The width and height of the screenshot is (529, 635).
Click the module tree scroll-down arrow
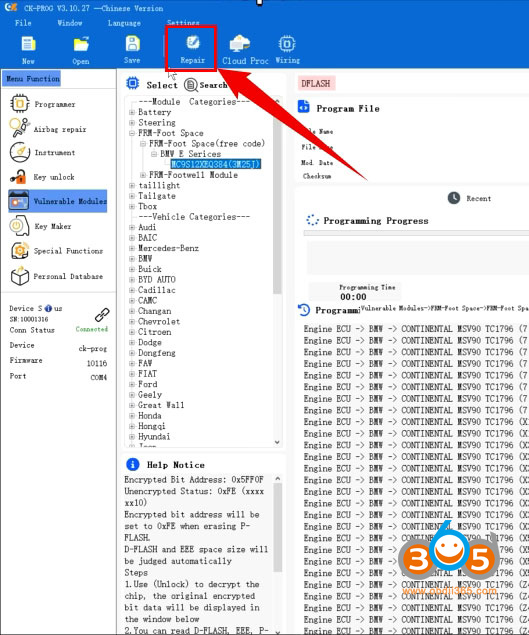pyautogui.click(x=277, y=442)
